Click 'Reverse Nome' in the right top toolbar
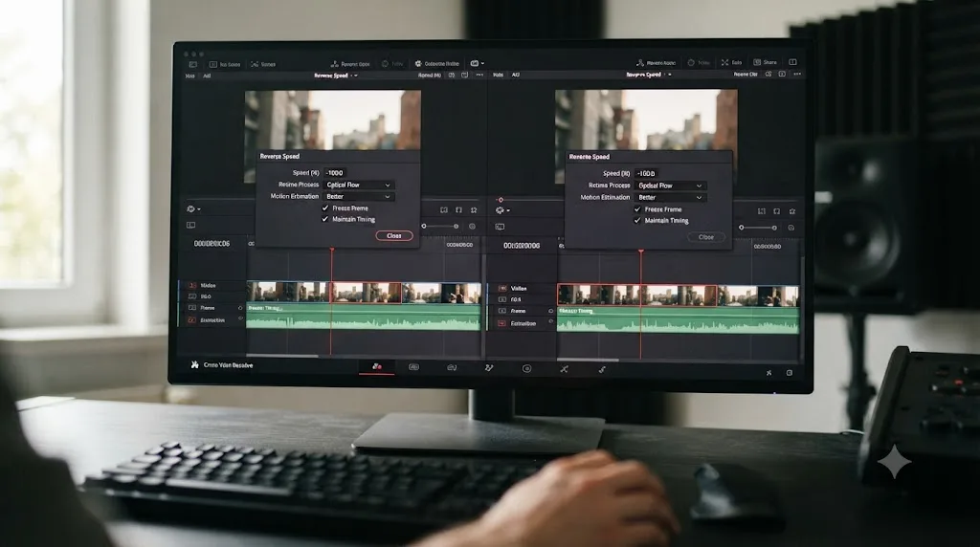Image resolution: width=980 pixels, height=547 pixels. tap(656, 62)
